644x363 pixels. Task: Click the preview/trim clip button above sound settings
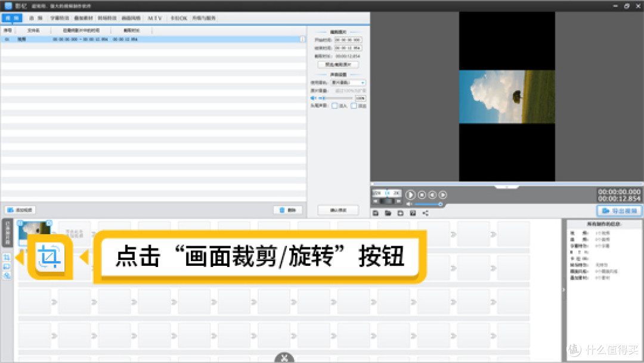[338, 64]
